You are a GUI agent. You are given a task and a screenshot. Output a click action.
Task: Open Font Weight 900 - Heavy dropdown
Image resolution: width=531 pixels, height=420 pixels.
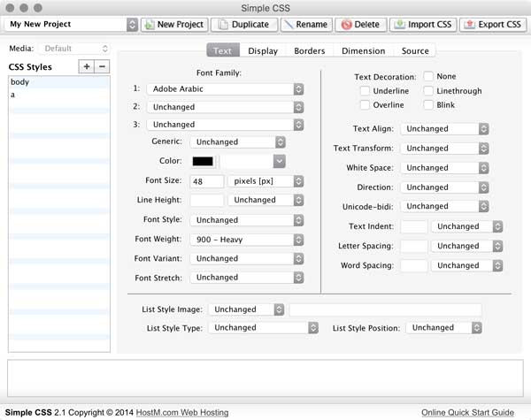click(247, 240)
